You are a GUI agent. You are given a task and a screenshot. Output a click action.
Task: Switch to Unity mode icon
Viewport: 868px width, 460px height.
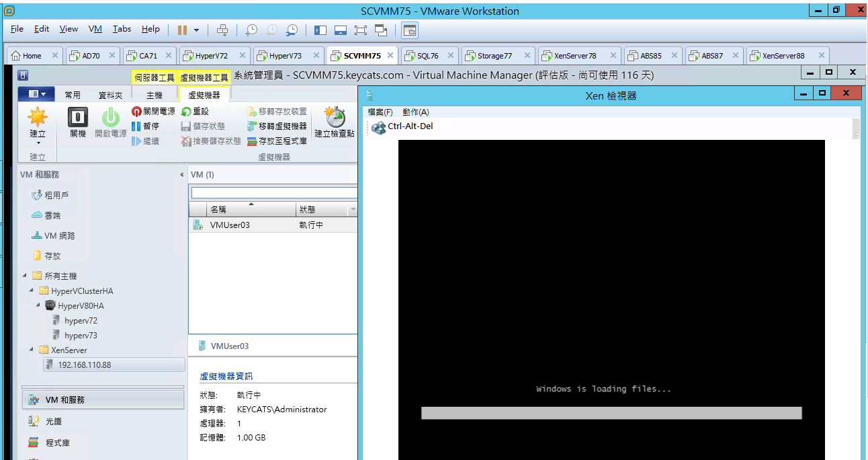click(x=382, y=30)
